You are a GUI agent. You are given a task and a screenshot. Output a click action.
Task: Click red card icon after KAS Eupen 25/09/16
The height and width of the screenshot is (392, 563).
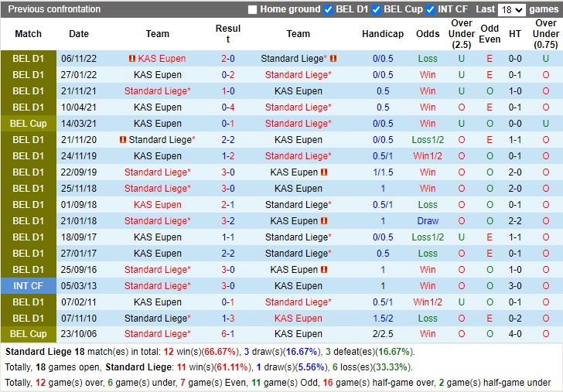[324, 270]
